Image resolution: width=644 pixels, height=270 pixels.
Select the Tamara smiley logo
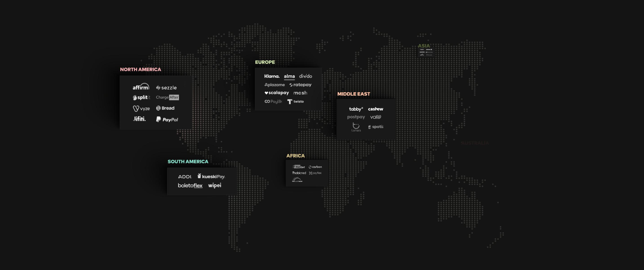pyautogui.click(x=356, y=127)
